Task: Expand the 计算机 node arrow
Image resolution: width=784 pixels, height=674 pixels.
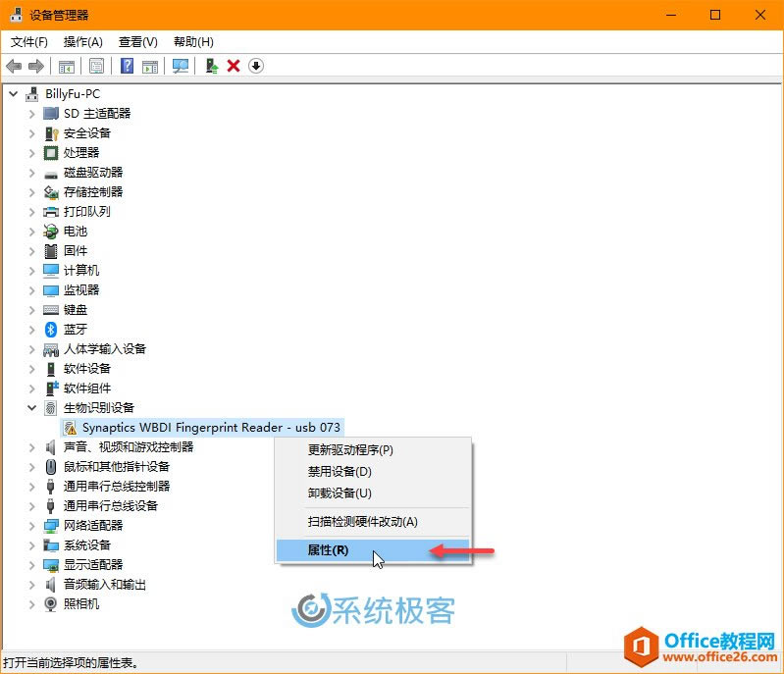Action: [x=32, y=271]
